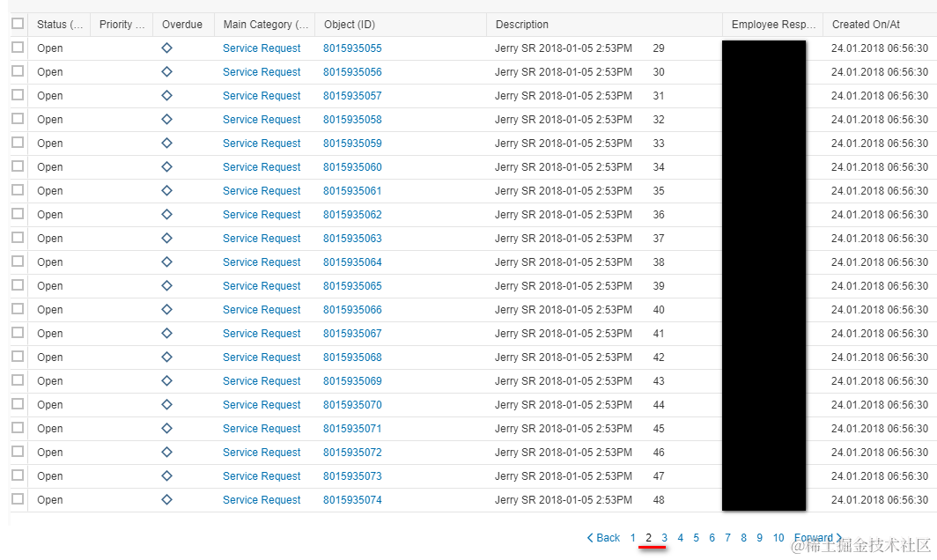Screen dimensions: 937x560
Task: Open object ID 8015935063
Action: [x=352, y=239]
